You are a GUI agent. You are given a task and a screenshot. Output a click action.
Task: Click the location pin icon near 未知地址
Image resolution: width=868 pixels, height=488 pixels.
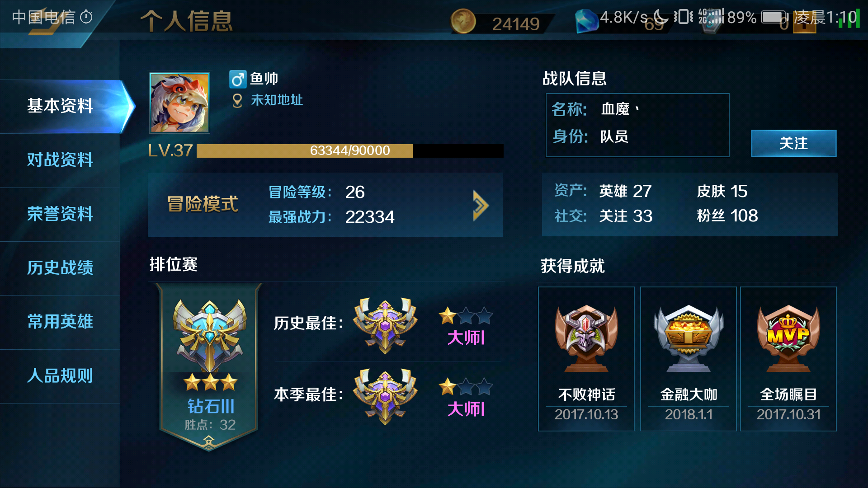[237, 100]
